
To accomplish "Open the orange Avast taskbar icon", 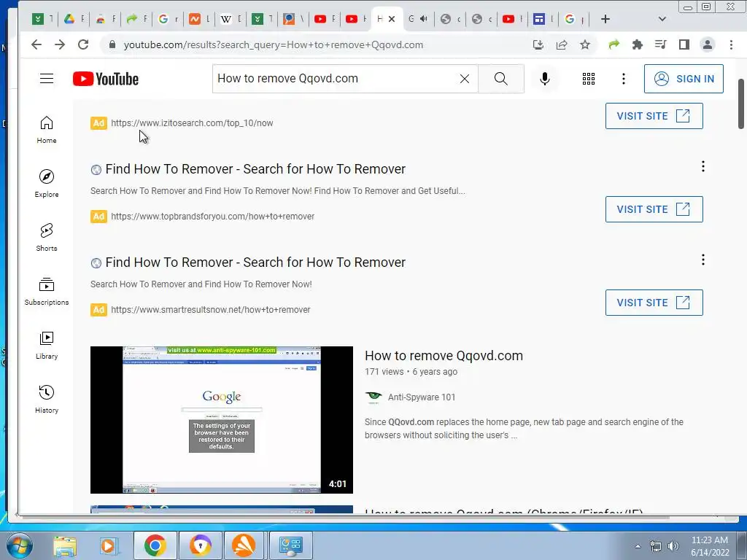I will [244, 545].
